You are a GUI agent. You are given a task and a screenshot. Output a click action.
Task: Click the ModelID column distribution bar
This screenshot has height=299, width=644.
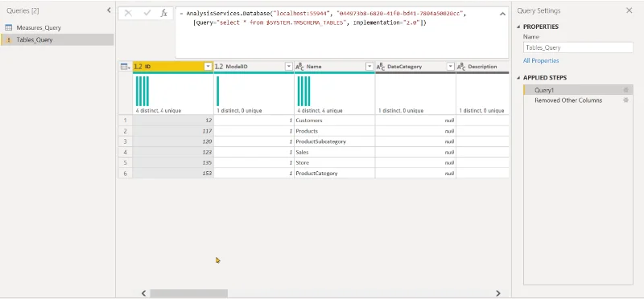pyautogui.click(x=217, y=91)
